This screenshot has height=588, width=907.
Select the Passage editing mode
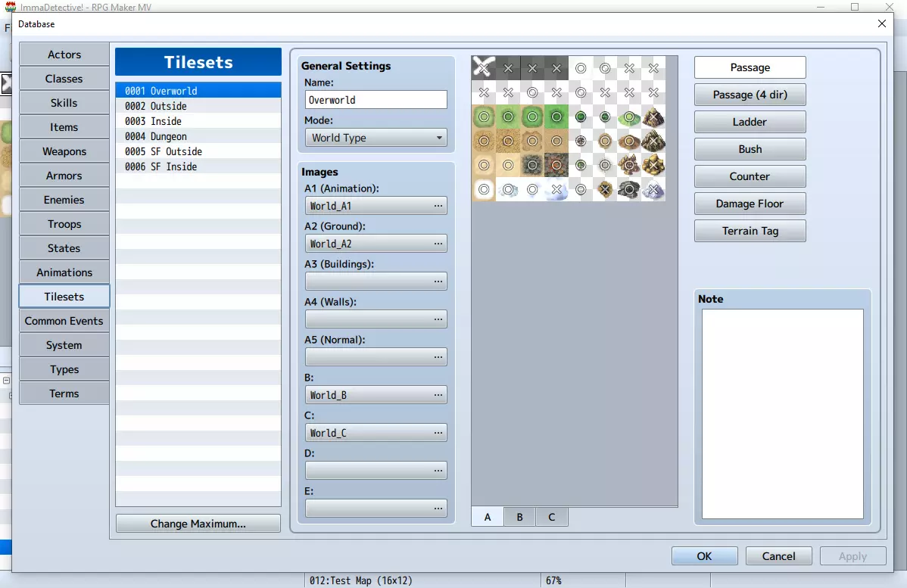(x=750, y=67)
